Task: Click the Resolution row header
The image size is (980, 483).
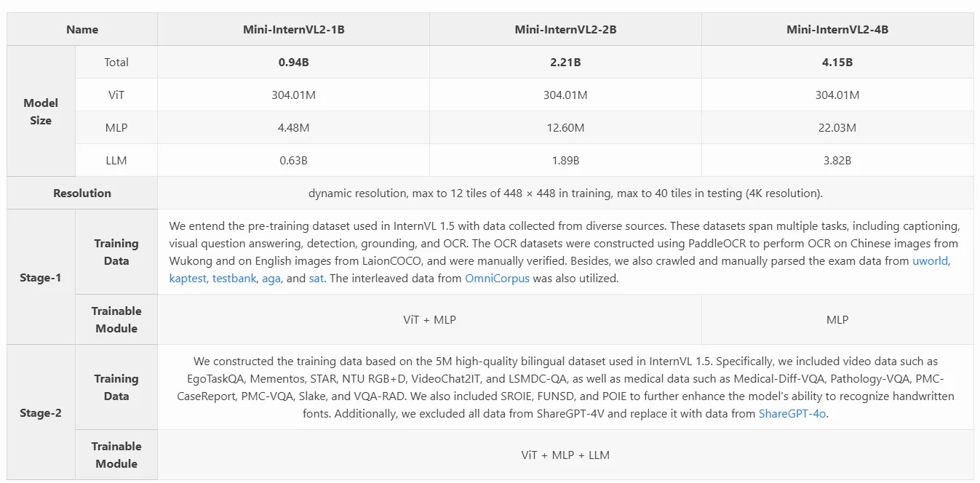Action: tap(82, 193)
